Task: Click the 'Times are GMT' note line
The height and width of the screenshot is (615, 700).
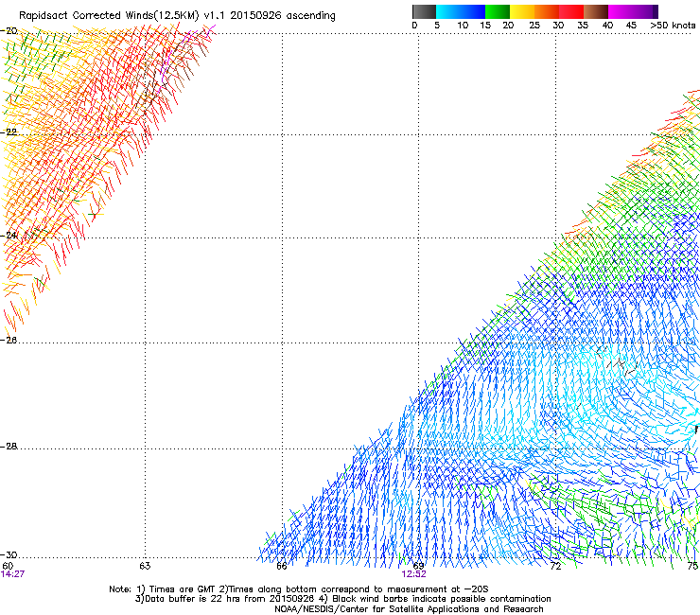Action: pos(299,589)
